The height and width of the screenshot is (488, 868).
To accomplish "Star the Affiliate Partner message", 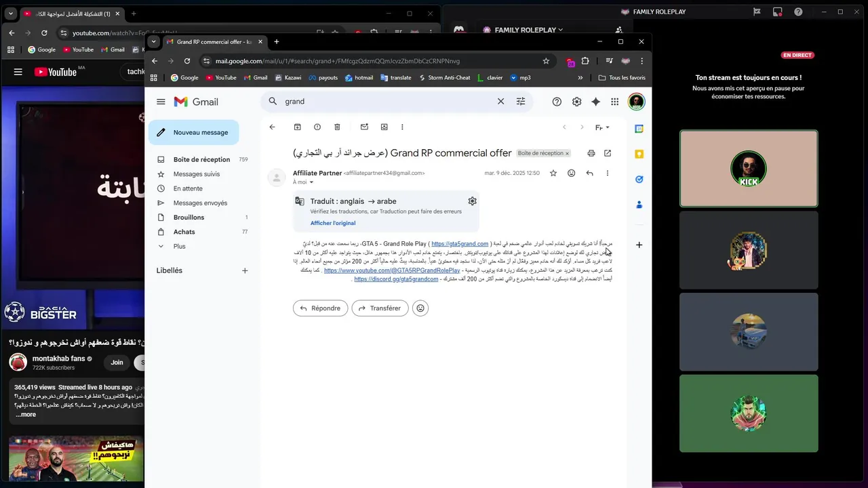I will (x=553, y=173).
